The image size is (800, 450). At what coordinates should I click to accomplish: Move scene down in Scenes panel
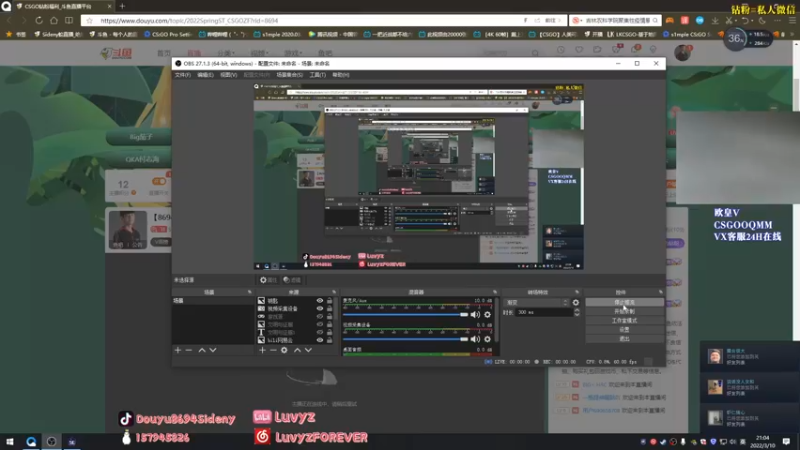(x=213, y=351)
